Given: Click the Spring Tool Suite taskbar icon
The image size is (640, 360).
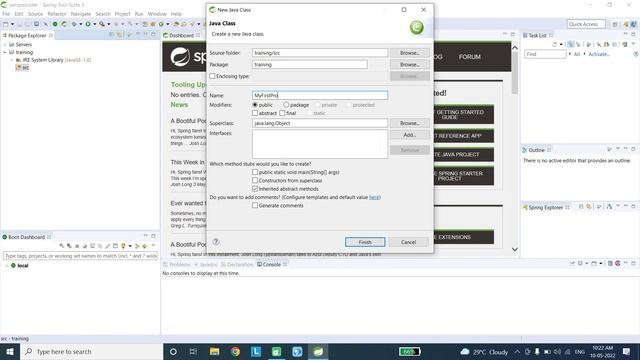Looking at the screenshot, I should click(x=318, y=351).
